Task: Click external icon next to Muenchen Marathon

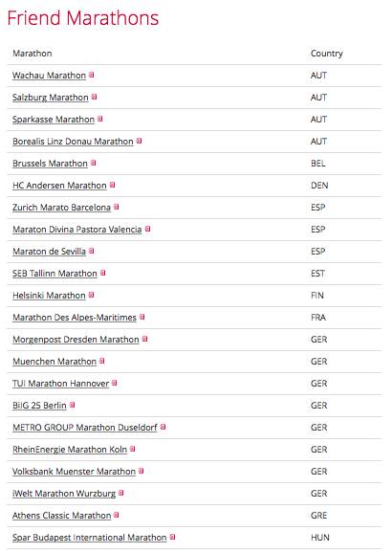Action: 102,361
